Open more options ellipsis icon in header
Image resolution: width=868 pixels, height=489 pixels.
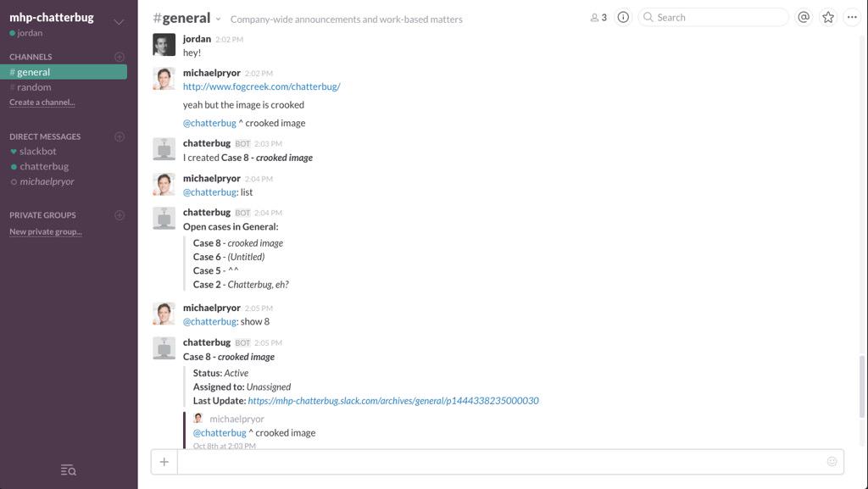click(852, 18)
